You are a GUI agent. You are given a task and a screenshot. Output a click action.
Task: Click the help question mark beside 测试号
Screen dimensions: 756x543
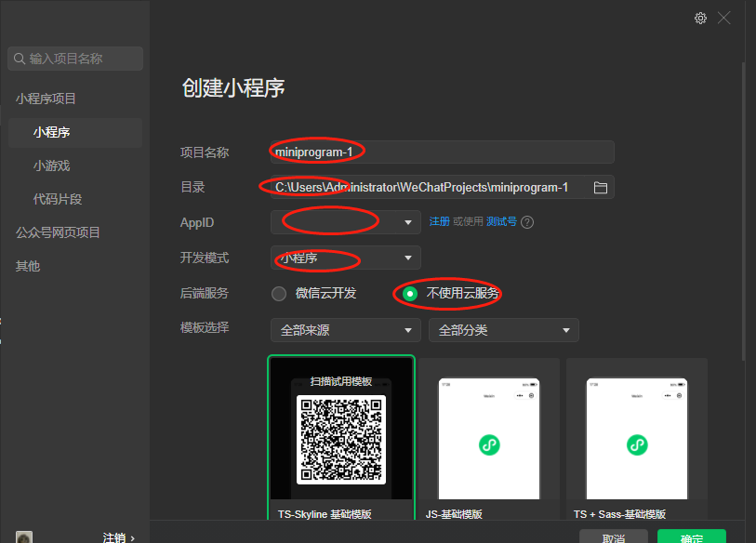527,222
